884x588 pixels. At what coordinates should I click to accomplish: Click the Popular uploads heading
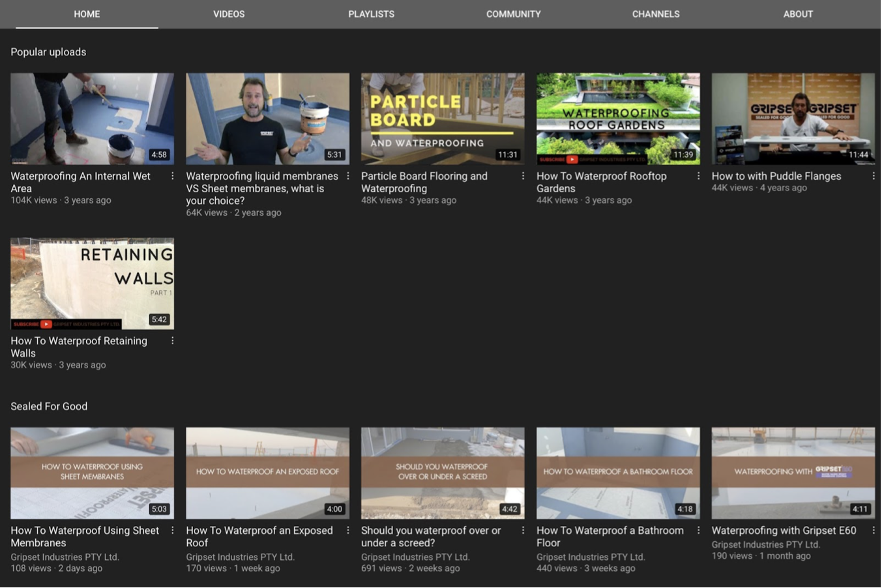tap(48, 52)
